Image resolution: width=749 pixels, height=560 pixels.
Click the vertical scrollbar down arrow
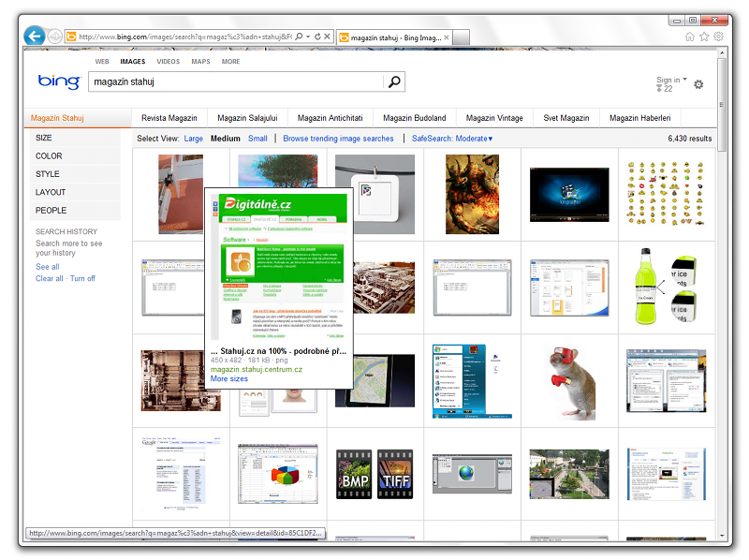722,536
